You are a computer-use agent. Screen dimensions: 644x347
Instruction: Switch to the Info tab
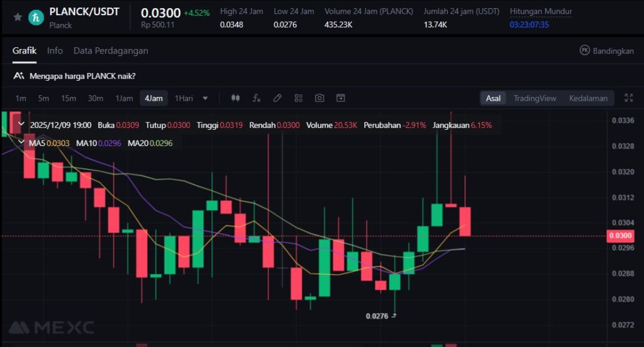55,50
